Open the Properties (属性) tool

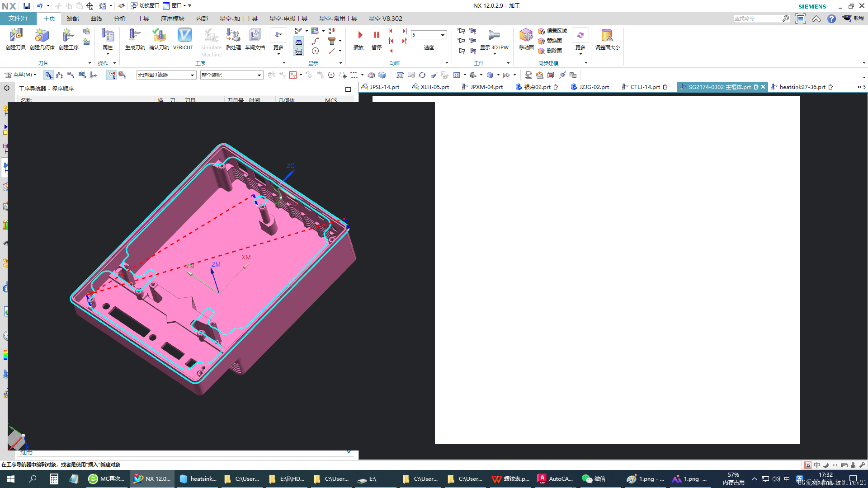coord(108,39)
